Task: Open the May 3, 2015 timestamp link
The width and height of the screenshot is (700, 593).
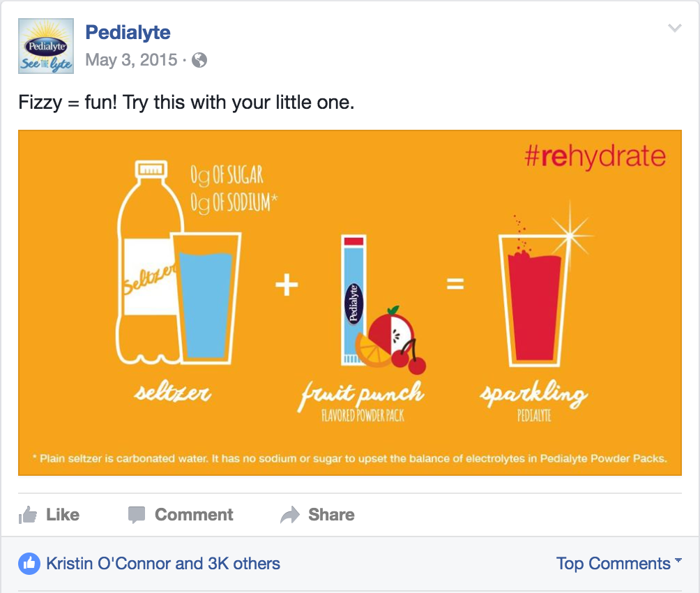Action: [x=131, y=60]
